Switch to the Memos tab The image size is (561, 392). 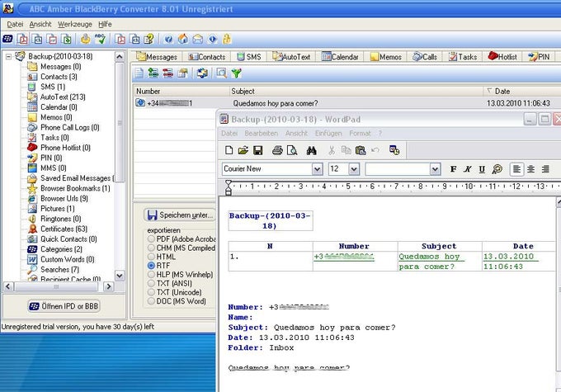point(386,57)
